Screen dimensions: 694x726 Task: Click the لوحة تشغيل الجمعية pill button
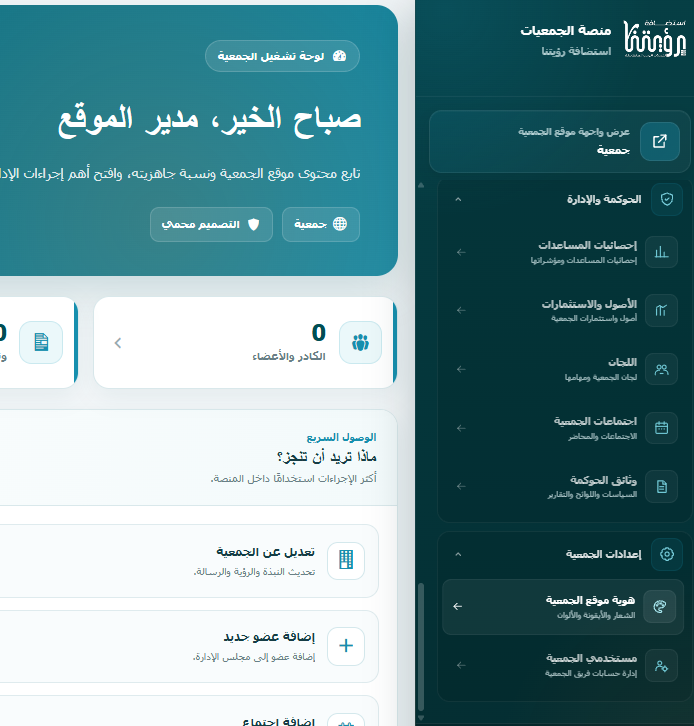click(282, 56)
